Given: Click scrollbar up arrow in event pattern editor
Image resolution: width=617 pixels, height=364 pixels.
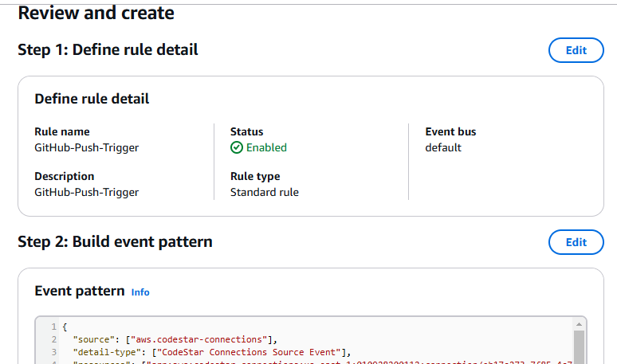Looking at the screenshot, I should (x=579, y=324).
